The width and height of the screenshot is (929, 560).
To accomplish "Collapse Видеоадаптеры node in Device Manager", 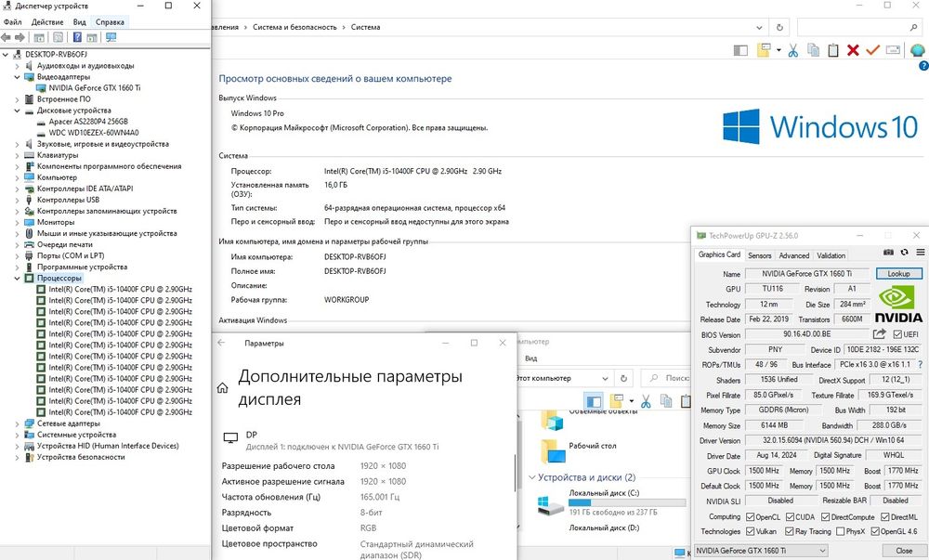I will point(17,77).
